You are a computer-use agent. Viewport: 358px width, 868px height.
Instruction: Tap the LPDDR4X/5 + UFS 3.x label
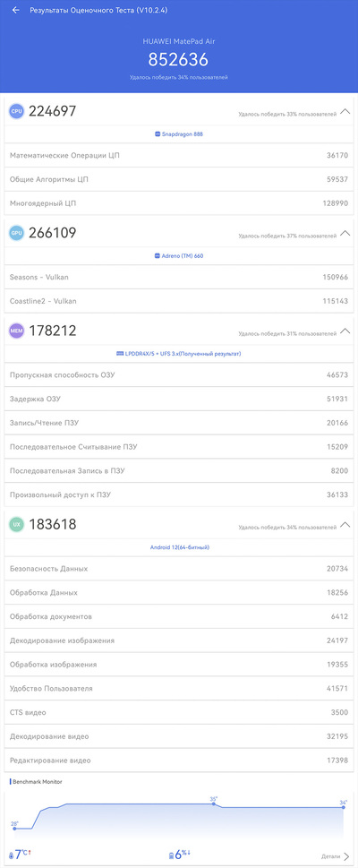[179, 353]
